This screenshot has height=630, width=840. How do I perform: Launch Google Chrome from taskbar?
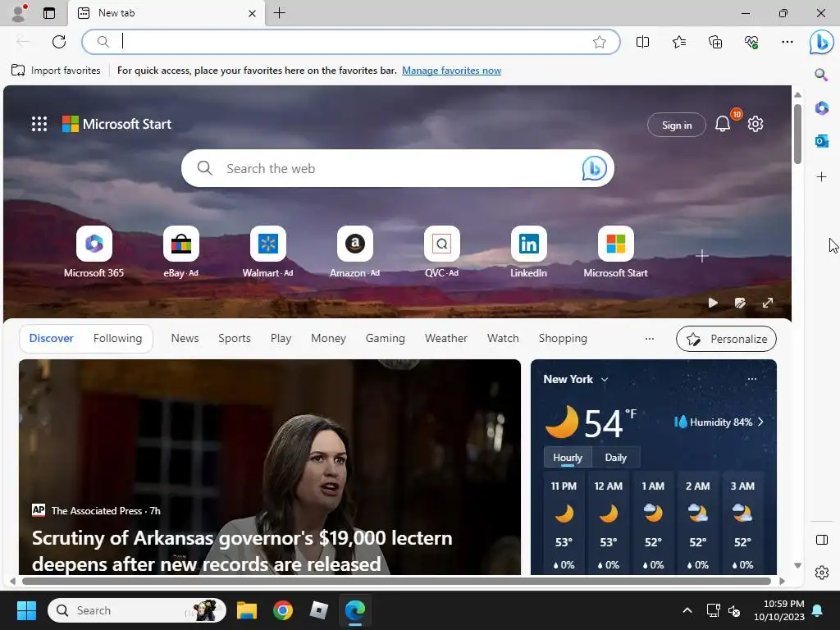point(283,610)
